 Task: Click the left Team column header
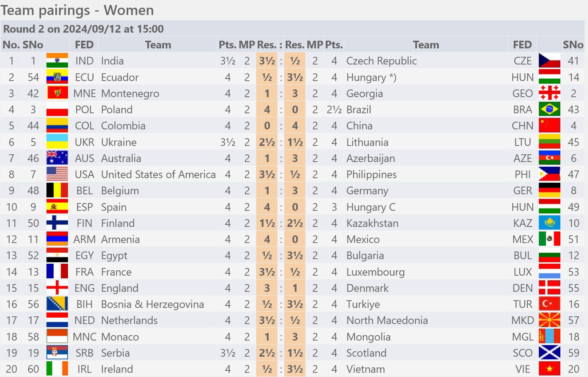(158, 45)
